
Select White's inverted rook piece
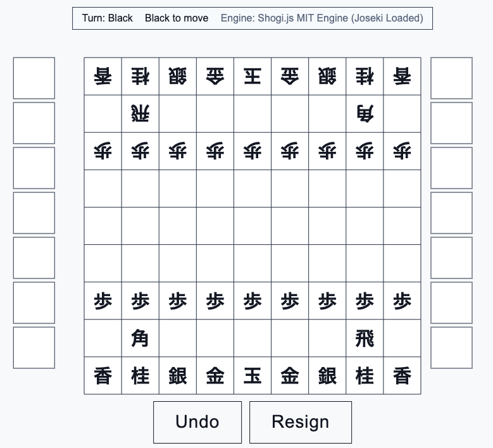140,114
